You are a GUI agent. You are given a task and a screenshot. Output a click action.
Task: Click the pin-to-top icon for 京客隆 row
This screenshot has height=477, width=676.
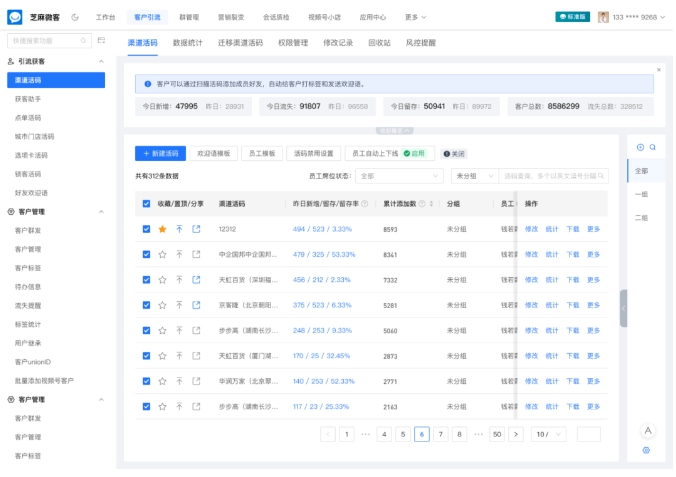(x=179, y=305)
